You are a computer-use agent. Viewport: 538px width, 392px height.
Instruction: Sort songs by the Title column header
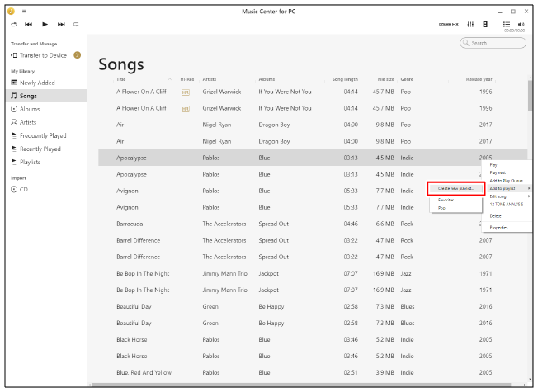click(121, 79)
